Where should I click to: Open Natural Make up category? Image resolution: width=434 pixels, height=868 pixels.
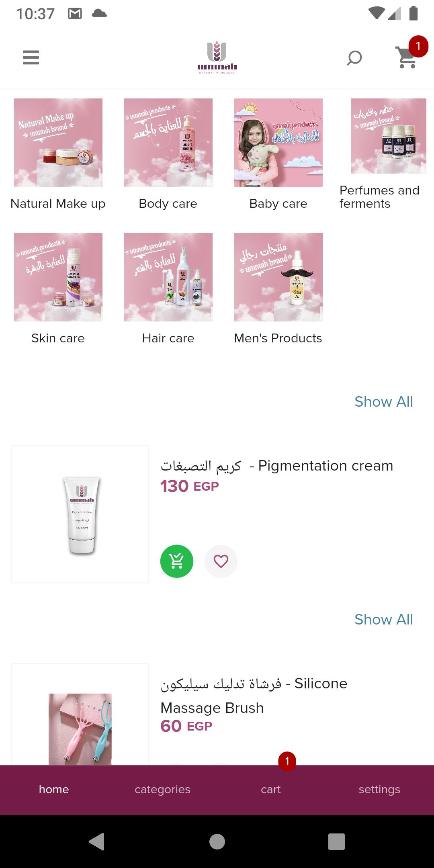tap(58, 154)
